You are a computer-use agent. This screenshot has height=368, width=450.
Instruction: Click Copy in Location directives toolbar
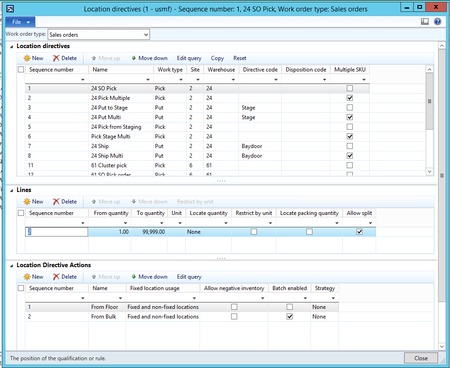click(x=217, y=58)
